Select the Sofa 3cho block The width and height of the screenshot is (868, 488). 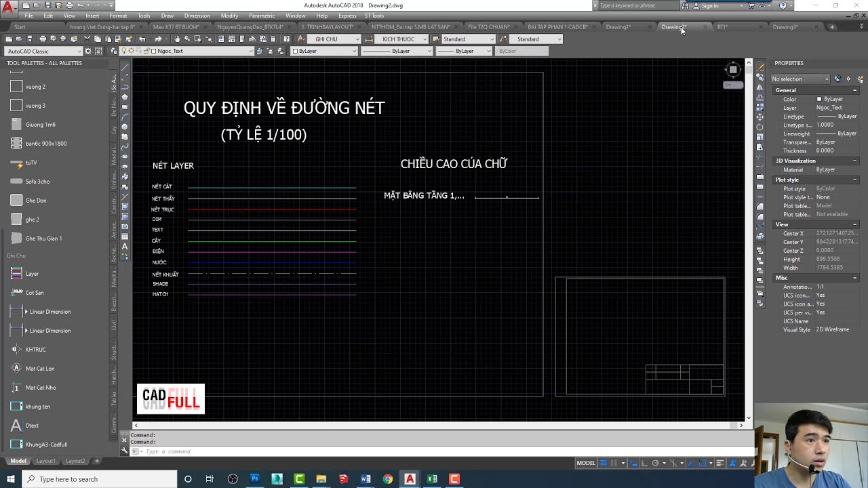click(31, 182)
